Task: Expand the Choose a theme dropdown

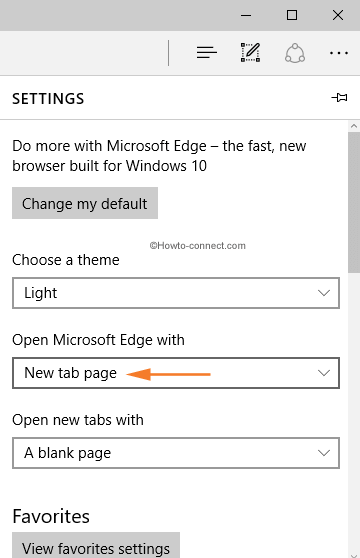Action: (x=176, y=293)
